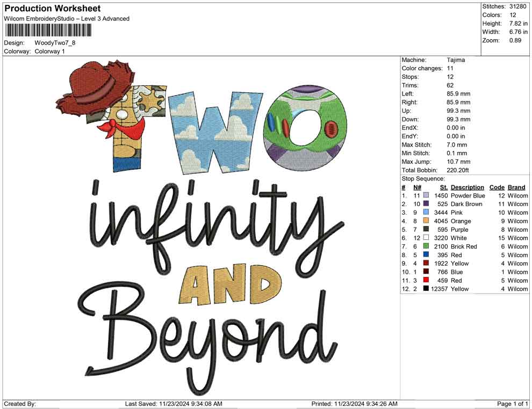This screenshot has height=409, width=532.
Task: Select the Height value 7.82 in
Action: click(x=518, y=24)
